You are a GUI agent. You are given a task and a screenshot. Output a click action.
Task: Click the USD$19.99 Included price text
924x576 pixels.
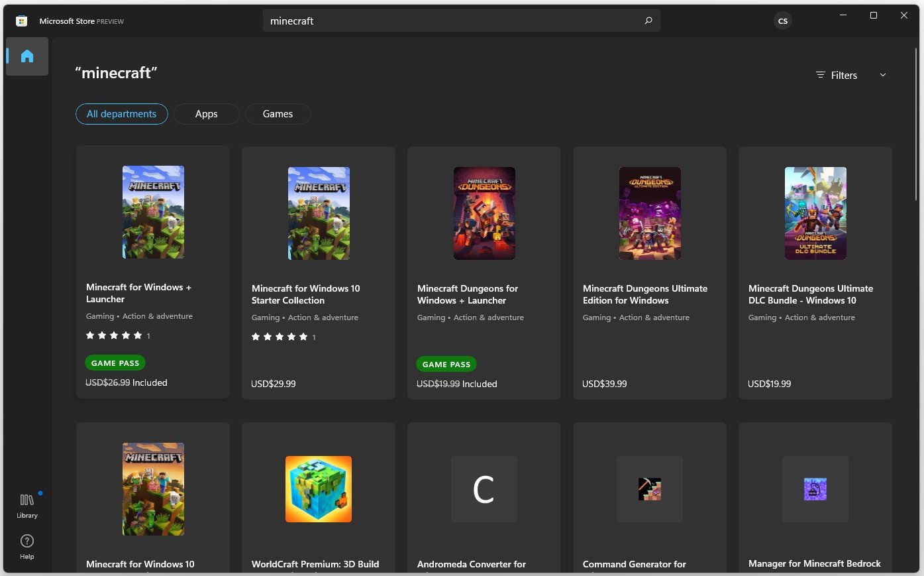[457, 384]
